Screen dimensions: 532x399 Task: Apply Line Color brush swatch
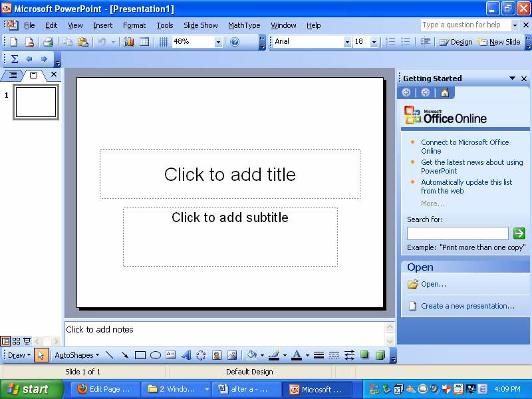pyautogui.click(x=274, y=355)
